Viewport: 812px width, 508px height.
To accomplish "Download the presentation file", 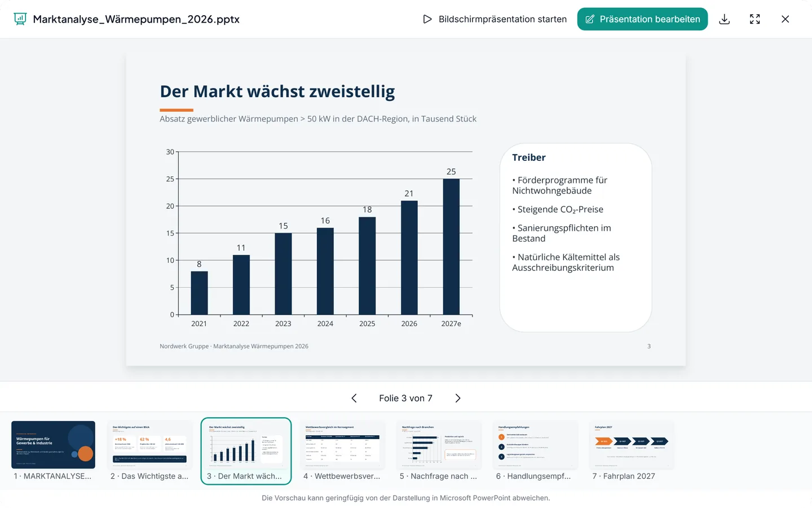I will 725,19.
